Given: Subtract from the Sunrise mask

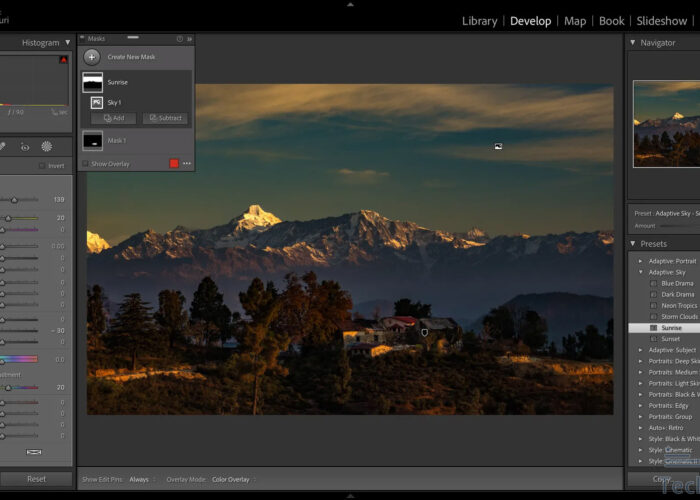Looking at the screenshot, I should pos(165,118).
